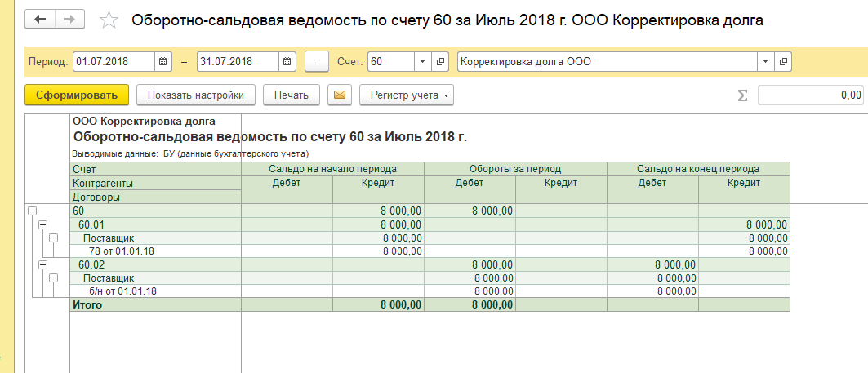Open period selection with ellipsis button
868x373 pixels.
(317, 61)
